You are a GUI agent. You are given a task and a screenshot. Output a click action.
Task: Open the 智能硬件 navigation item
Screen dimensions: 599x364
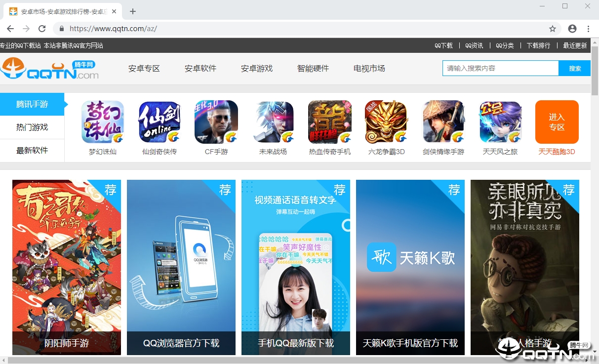(313, 69)
